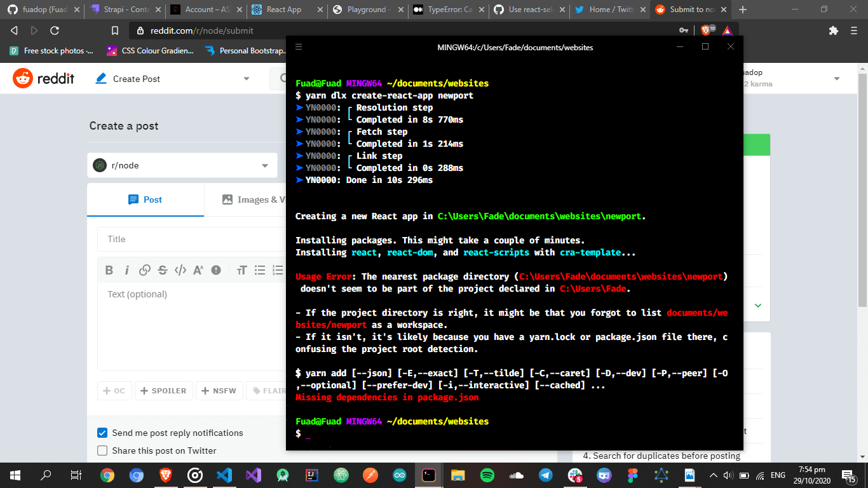The height and width of the screenshot is (488, 868).
Task: Open Figma from the taskbar
Action: 632,475
